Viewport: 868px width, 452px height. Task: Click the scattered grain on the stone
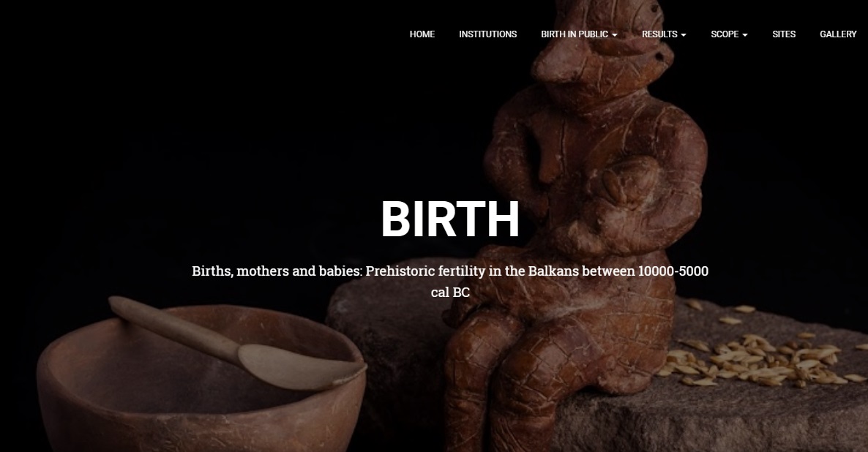769,354
